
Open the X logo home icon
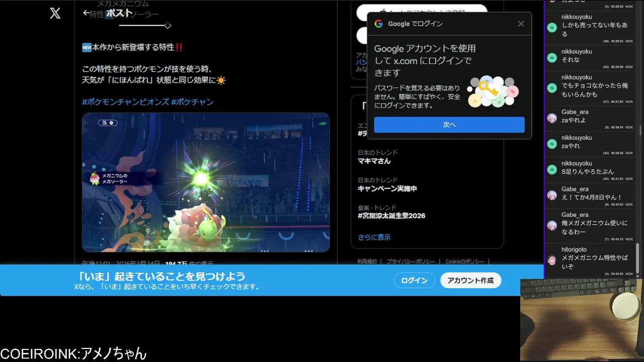[55, 14]
